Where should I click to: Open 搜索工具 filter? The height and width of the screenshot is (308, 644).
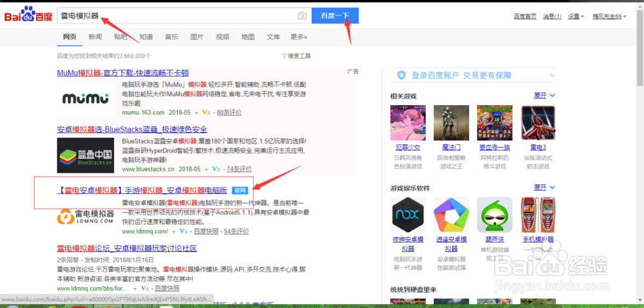click(296, 56)
